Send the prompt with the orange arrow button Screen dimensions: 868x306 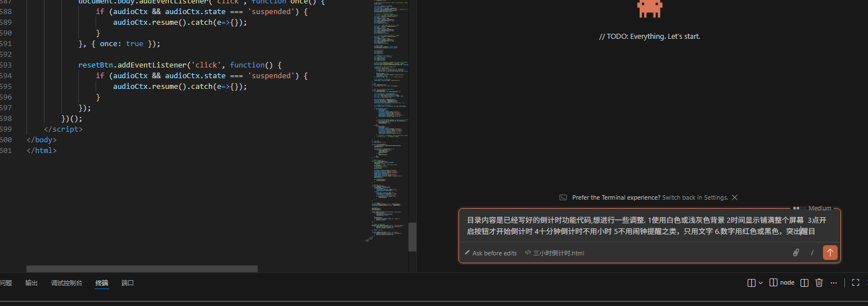click(830, 253)
